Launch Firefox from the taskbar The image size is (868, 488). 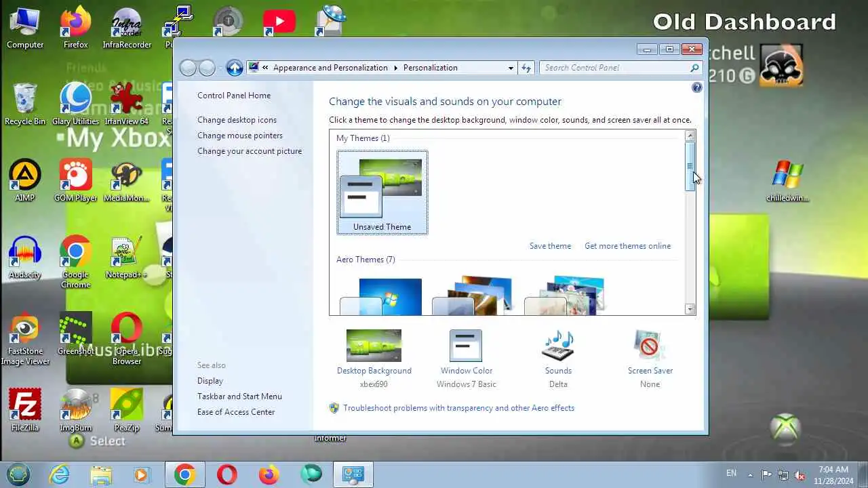click(x=269, y=474)
